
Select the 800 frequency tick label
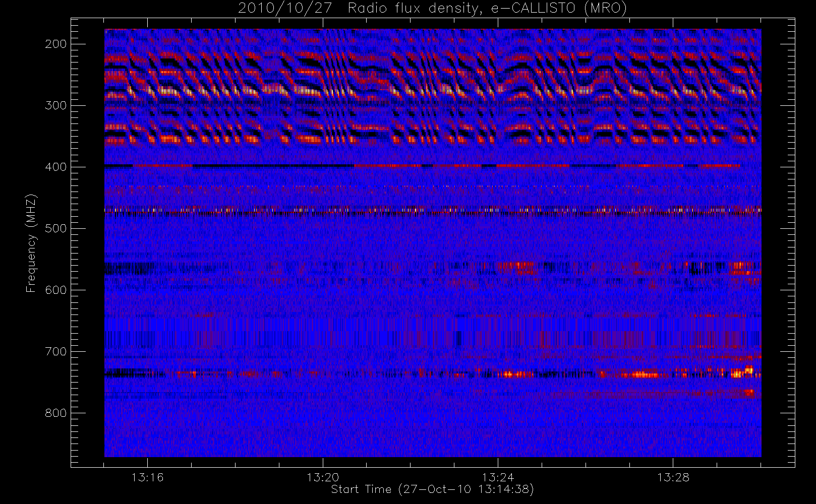click(56, 413)
